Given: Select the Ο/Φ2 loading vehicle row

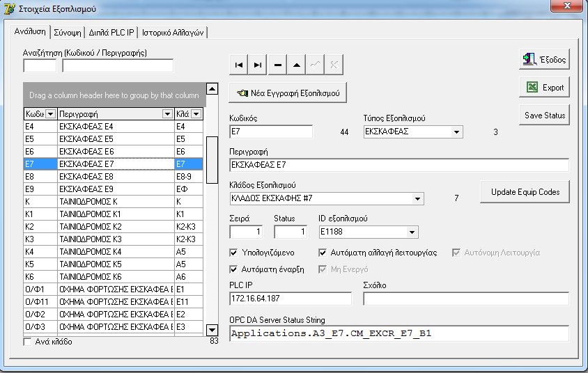Looking at the screenshot, I should (114, 315).
